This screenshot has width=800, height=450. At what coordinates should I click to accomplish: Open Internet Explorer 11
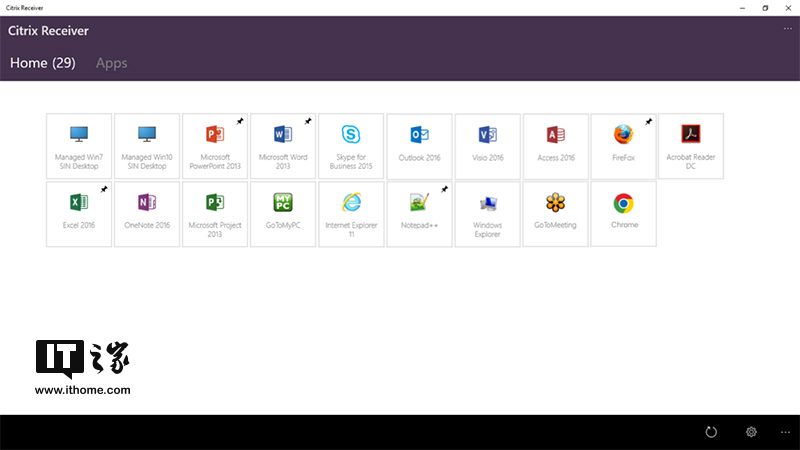click(x=351, y=214)
